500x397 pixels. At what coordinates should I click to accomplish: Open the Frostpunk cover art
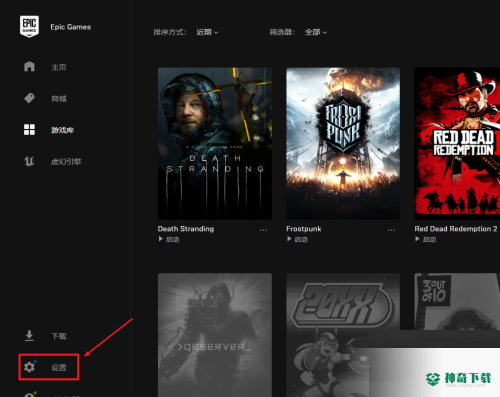pos(343,143)
